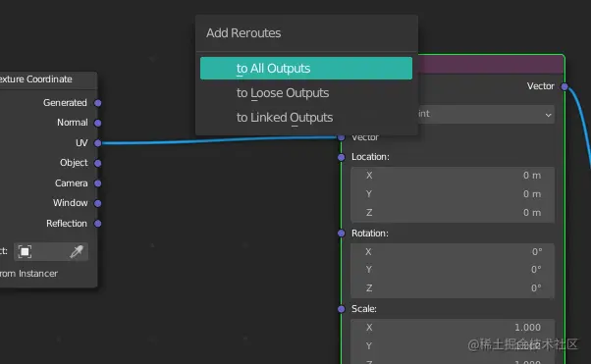The height and width of the screenshot is (364, 591).
Task: Click the Camera output socket
Action: click(x=97, y=183)
